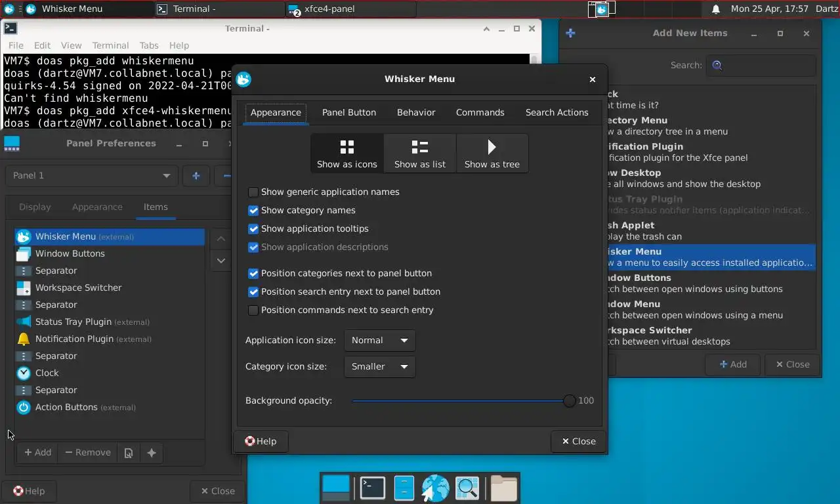840x504 pixels.
Task: Select Workspace Switcher row in Add New Items
Action: tap(711, 336)
